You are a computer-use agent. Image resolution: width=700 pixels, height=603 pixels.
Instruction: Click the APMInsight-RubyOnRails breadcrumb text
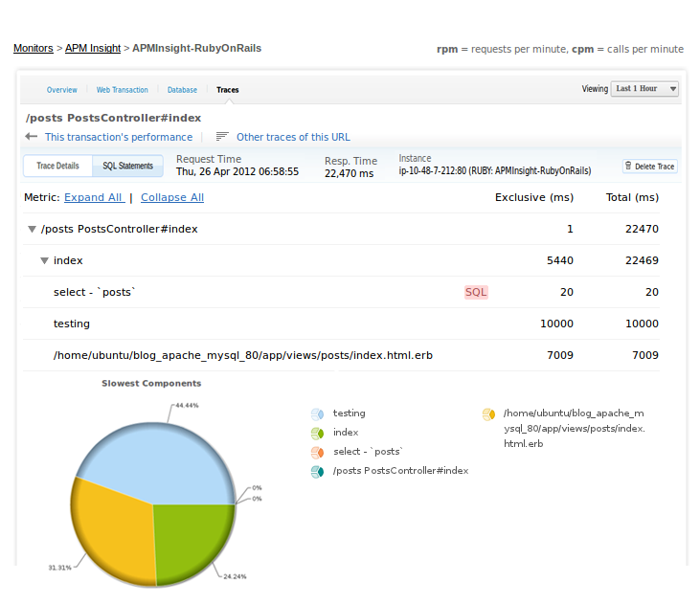click(x=197, y=48)
